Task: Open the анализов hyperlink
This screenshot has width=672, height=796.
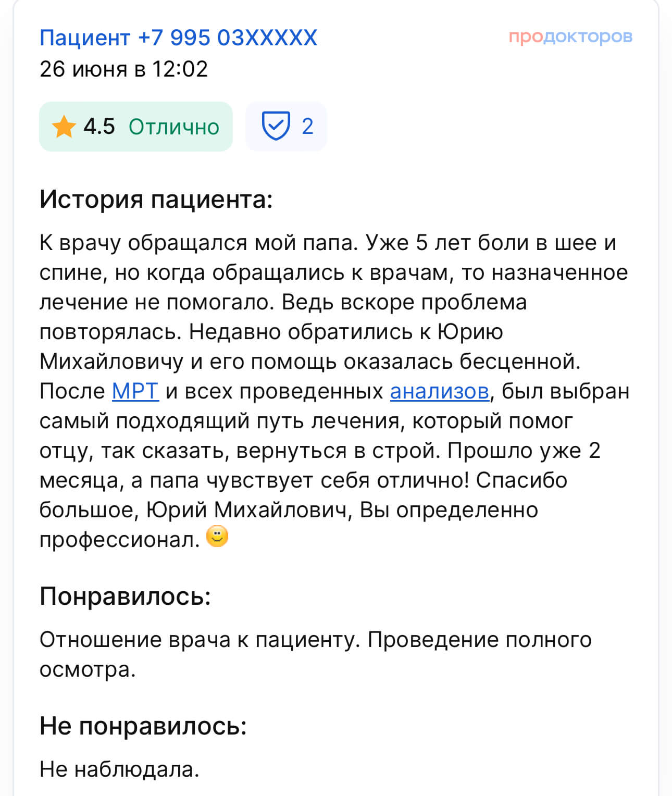Action: coord(440,391)
